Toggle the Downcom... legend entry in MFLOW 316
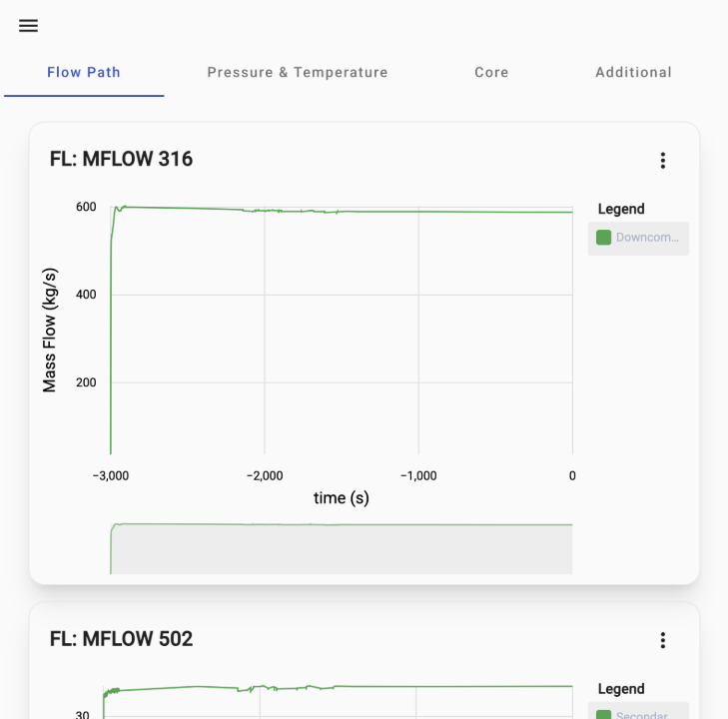The image size is (728, 719). [638, 238]
